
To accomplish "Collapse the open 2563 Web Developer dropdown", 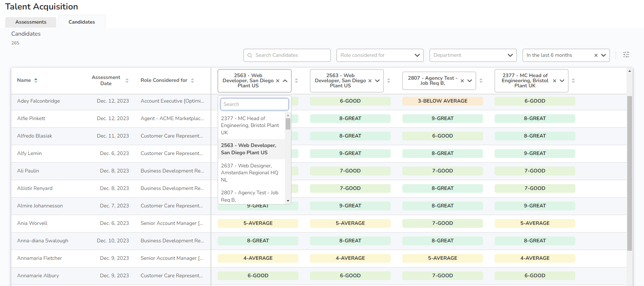I will [x=285, y=81].
